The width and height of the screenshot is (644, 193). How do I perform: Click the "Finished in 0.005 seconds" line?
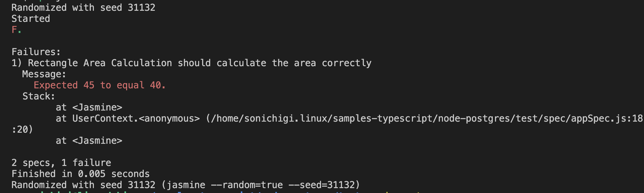[80, 174]
